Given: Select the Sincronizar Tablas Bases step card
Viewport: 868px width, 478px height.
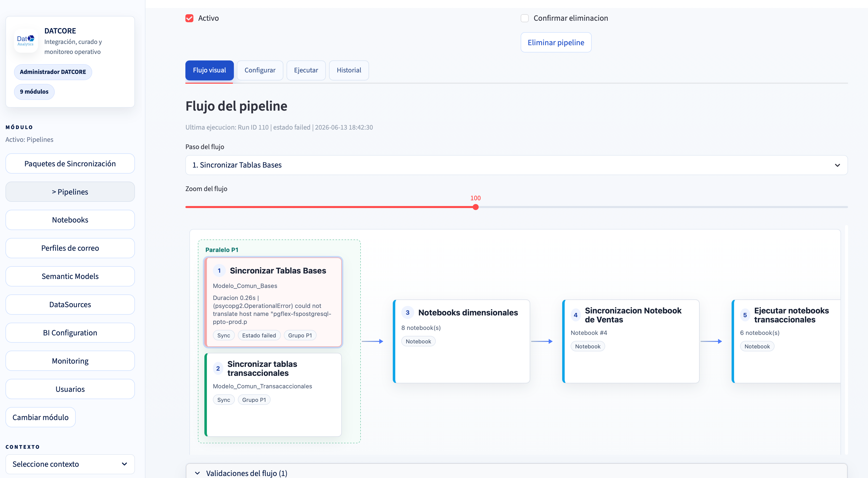Looking at the screenshot, I should tap(273, 302).
